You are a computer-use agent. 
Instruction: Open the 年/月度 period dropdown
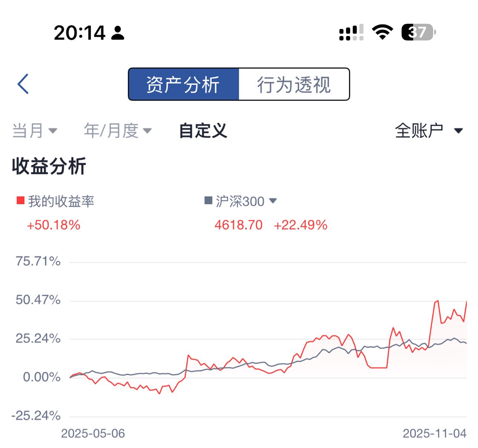118,131
